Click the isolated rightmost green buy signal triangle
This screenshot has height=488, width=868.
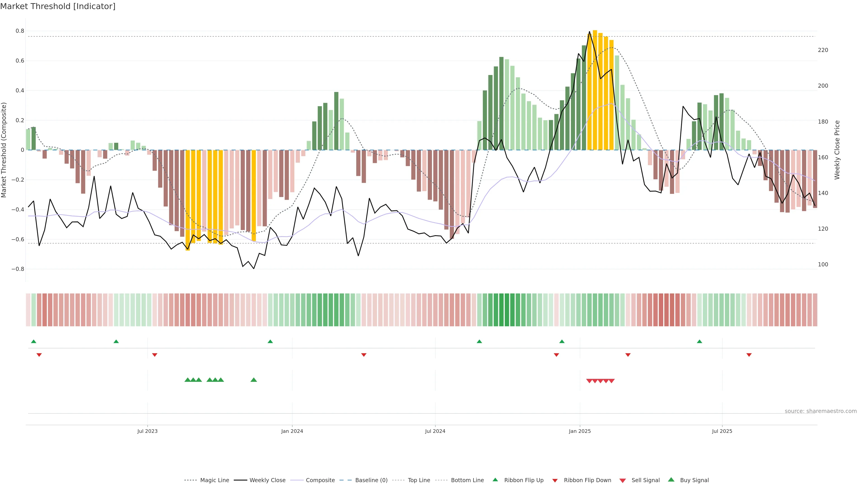(x=254, y=380)
